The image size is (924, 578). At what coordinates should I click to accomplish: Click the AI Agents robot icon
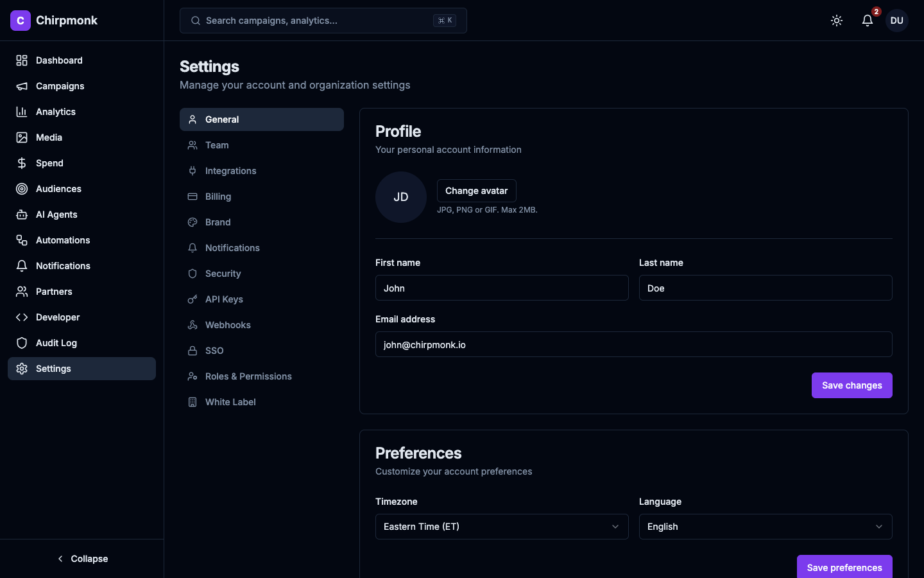pos(21,215)
